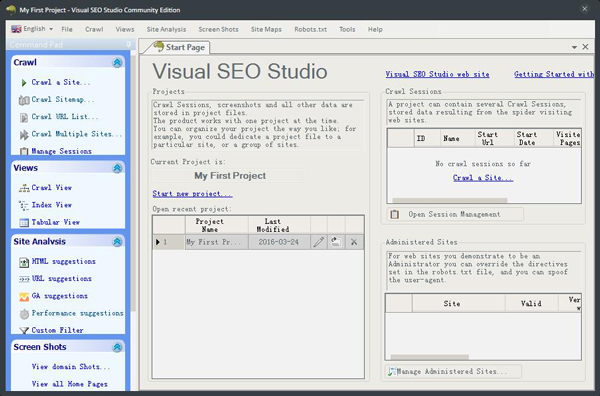600x396 pixels.
Task: Click the HTML suggestions icon
Action: tap(24, 262)
